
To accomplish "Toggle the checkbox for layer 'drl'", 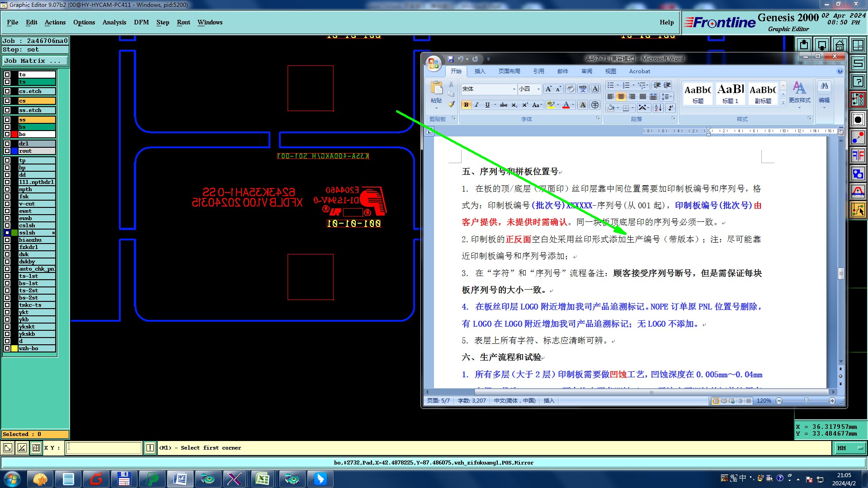I will pos(7,144).
